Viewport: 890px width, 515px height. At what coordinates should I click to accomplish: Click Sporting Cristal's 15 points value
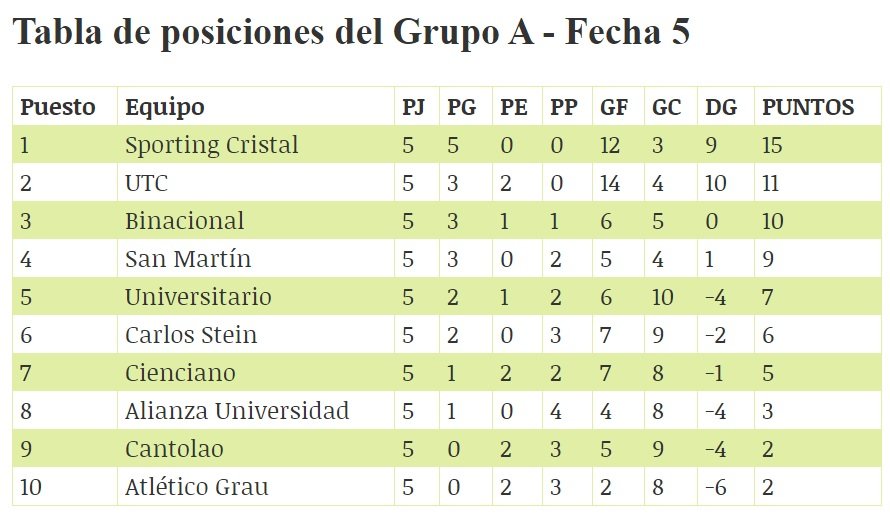[772, 145]
